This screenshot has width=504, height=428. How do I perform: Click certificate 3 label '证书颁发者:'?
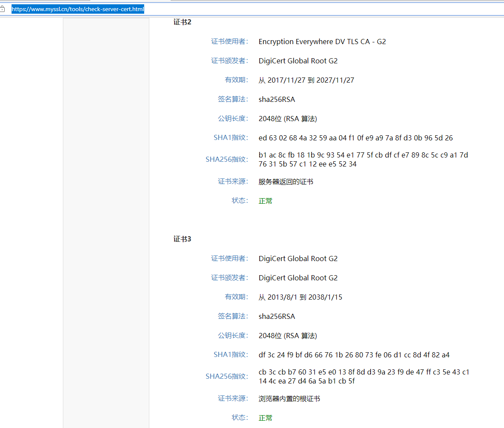click(x=229, y=278)
